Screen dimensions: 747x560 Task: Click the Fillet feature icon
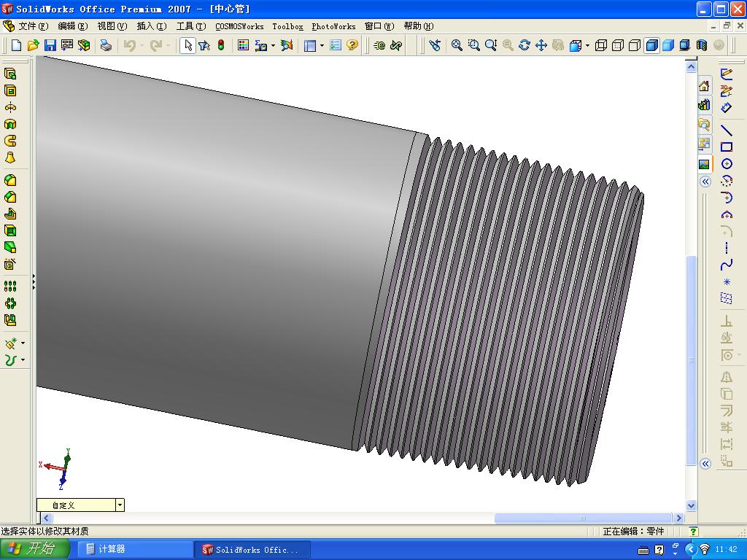[10, 180]
